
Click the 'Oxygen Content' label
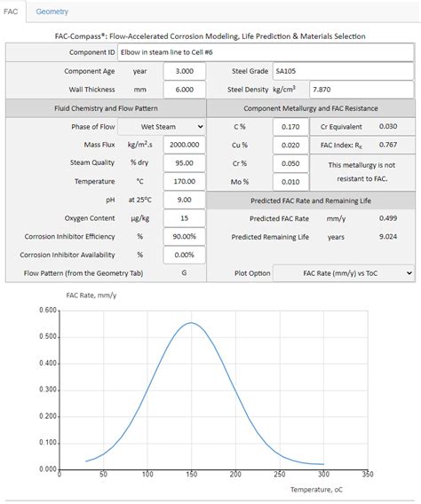click(x=90, y=218)
